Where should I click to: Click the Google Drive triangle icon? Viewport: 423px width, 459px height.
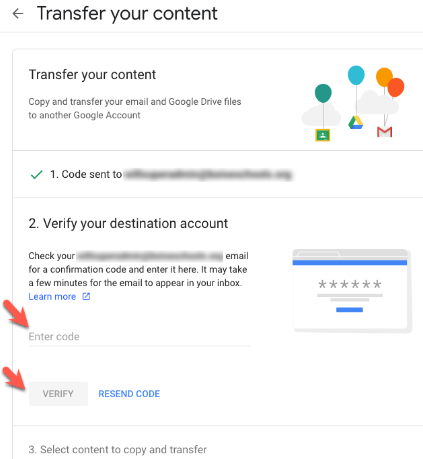click(355, 122)
